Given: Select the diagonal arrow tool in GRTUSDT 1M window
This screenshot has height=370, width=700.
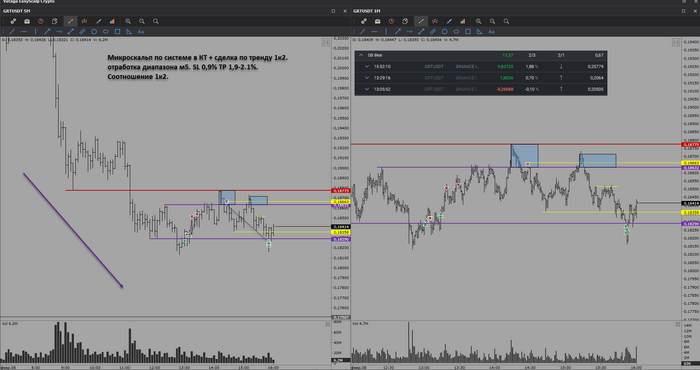Looking at the screenshot, I should click(397, 32).
